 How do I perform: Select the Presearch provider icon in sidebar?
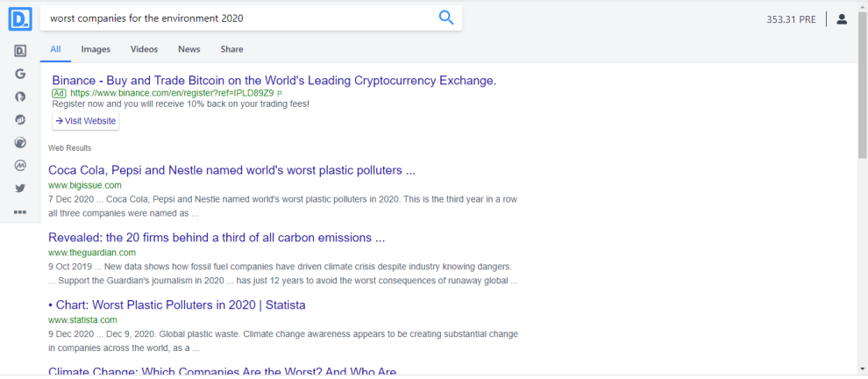tap(20, 51)
